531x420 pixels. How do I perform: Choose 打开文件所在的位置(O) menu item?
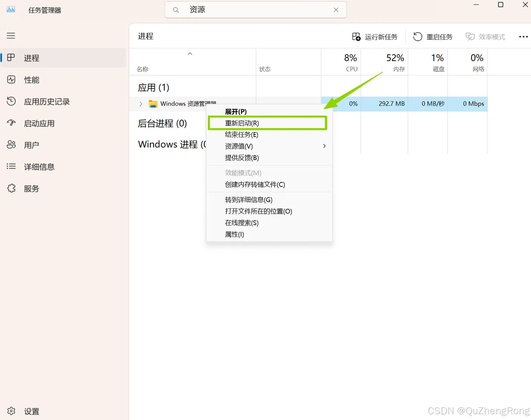(x=269, y=211)
